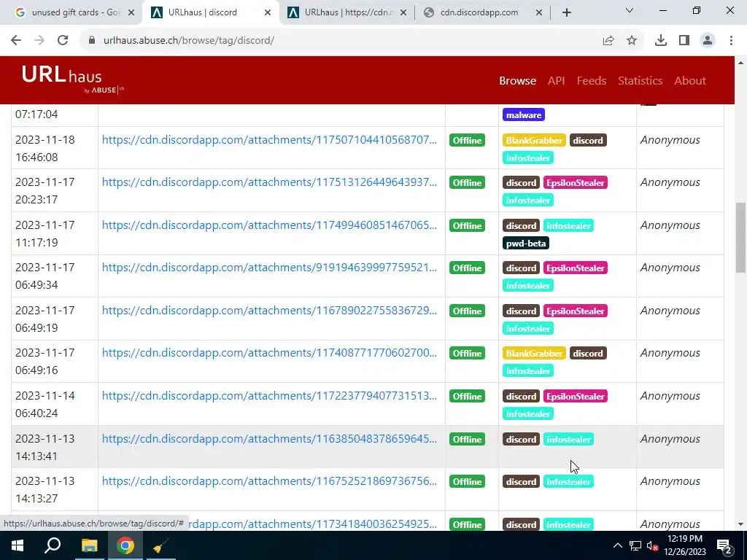Switch to the 'URLhaus | https://cdn' tab
The height and width of the screenshot is (560, 747).
[347, 12]
